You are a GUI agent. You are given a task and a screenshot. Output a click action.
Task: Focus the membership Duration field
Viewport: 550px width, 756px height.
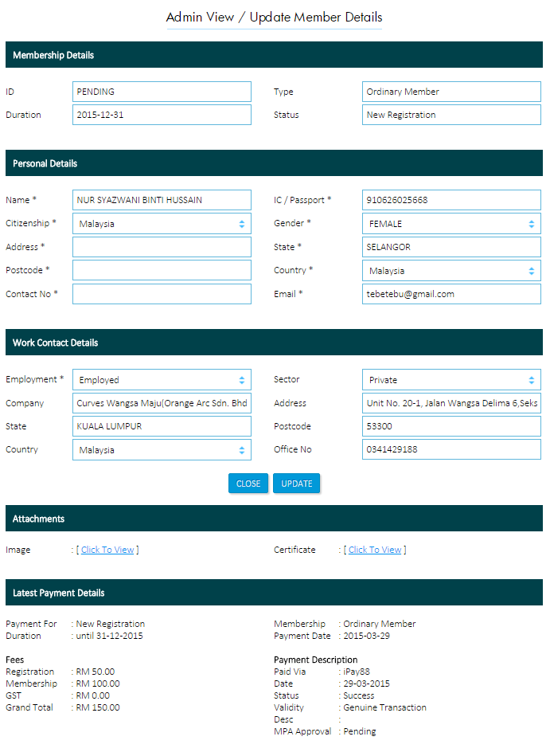[x=162, y=115]
